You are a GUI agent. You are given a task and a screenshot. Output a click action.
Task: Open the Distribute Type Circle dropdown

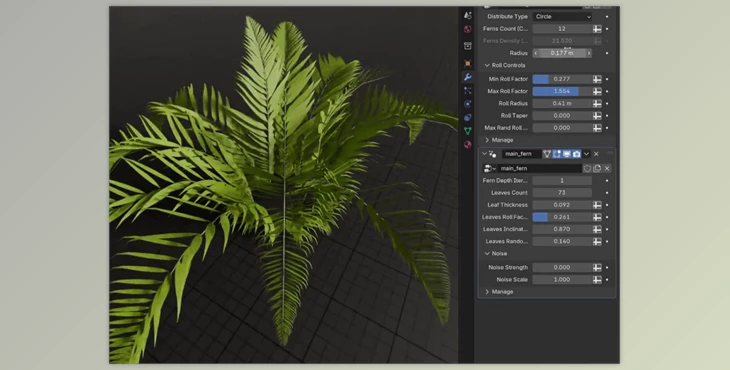coord(562,17)
